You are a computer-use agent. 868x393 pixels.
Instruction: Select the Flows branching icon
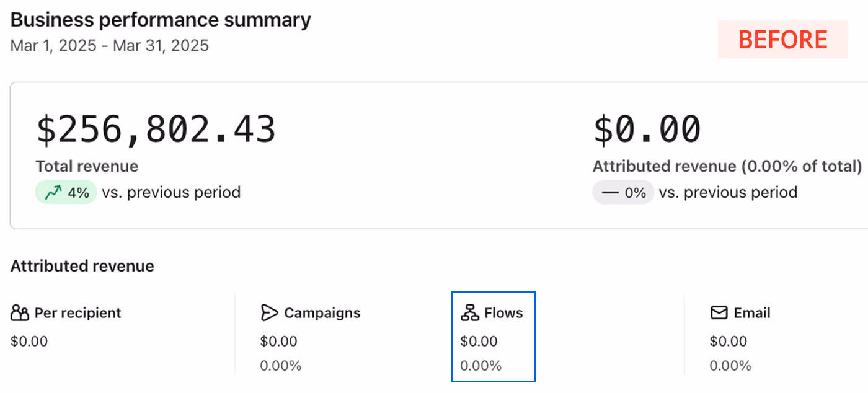coord(469,312)
